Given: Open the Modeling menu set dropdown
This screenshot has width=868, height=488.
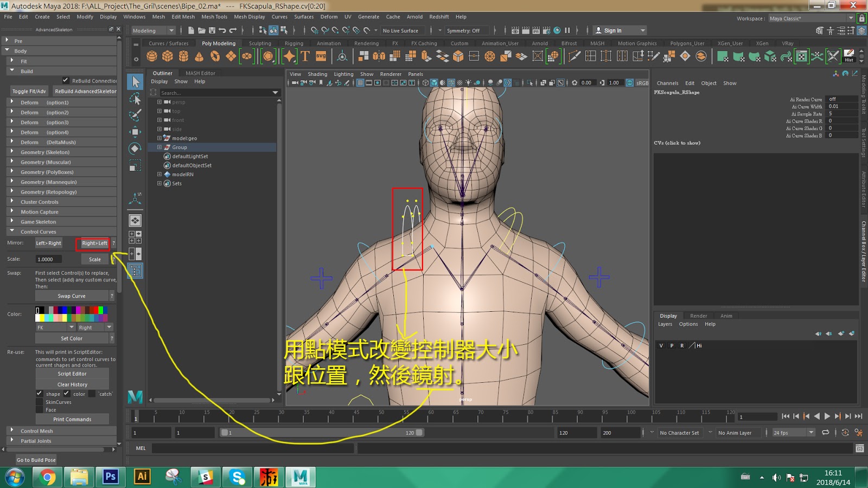Looking at the screenshot, I should point(153,30).
